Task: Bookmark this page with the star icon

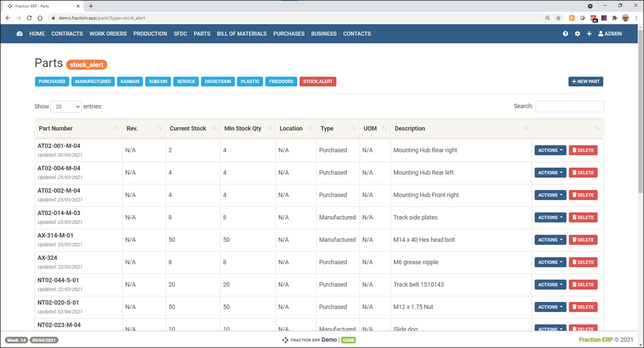Action: 558,18
